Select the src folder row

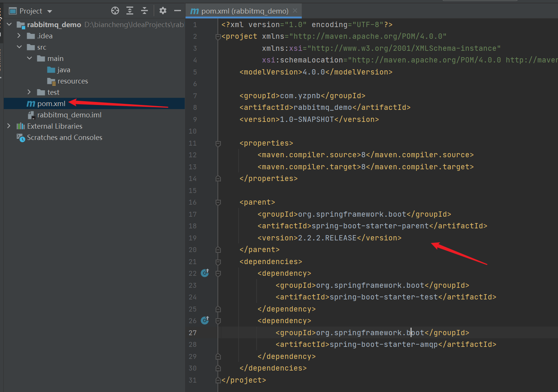click(x=94, y=47)
